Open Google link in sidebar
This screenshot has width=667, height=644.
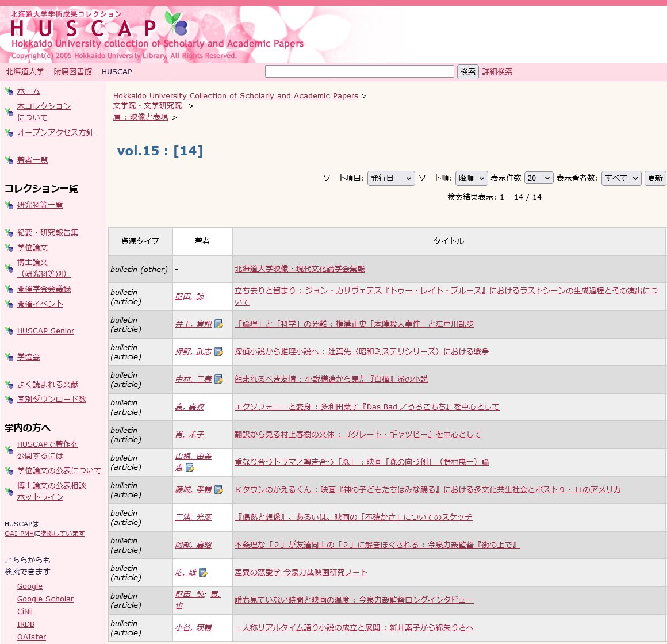point(30,586)
